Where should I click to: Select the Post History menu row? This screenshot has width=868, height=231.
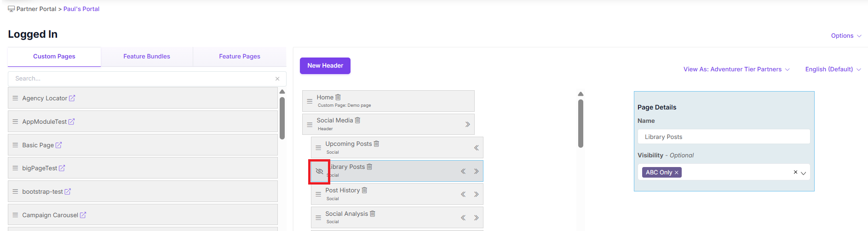(397, 194)
